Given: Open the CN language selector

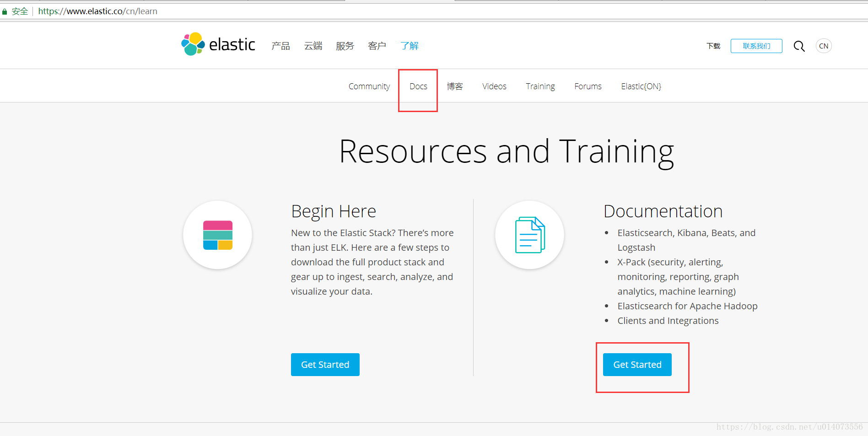Looking at the screenshot, I should (824, 46).
